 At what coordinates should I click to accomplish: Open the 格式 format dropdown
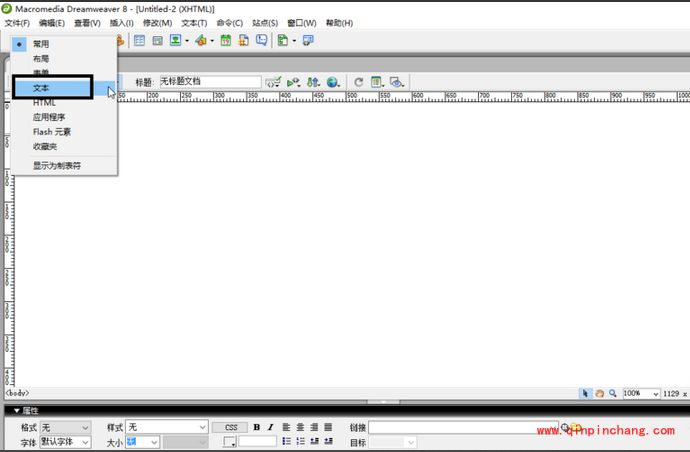(65, 427)
